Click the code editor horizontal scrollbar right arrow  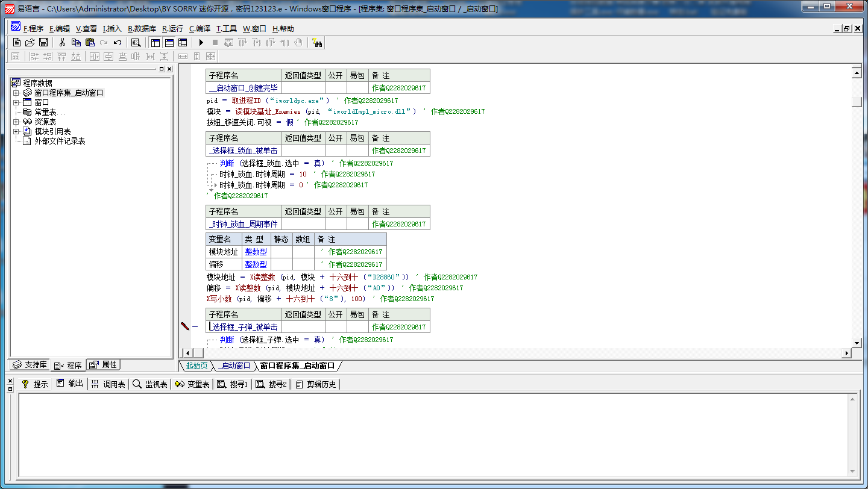tap(846, 353)
